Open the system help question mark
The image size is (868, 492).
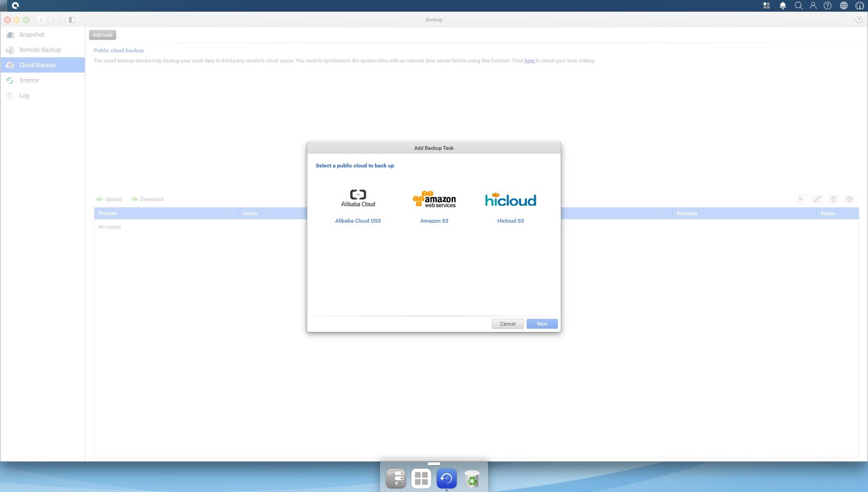[x=828, y=6]
